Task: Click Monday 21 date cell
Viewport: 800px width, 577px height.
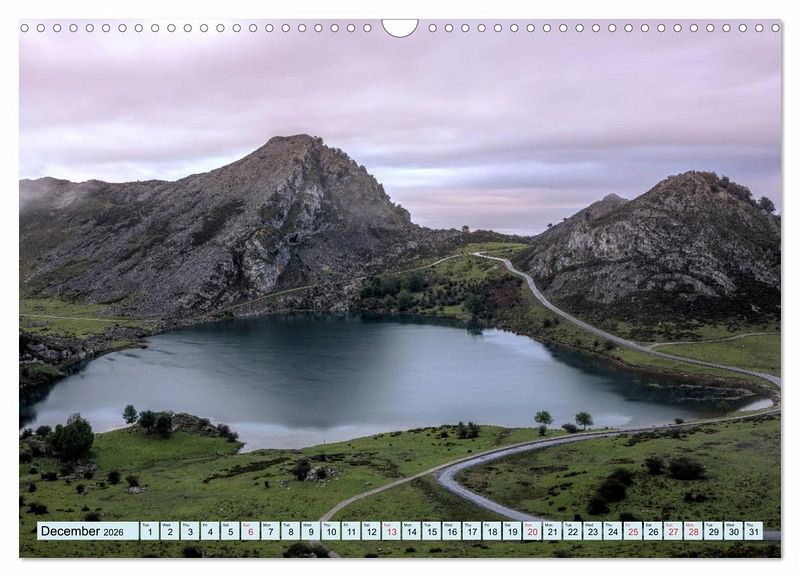Action: pyautogui.click(x=553, y=531)
